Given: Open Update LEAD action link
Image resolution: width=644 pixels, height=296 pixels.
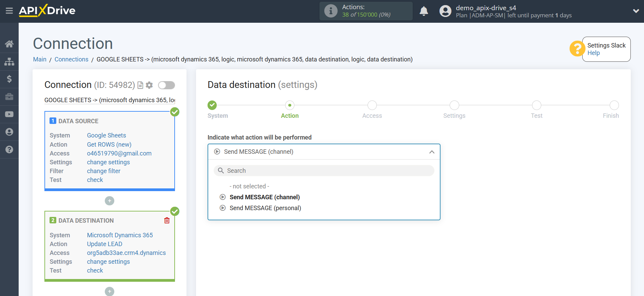Looking at the screenshot, I should click(x=105, y=244).
